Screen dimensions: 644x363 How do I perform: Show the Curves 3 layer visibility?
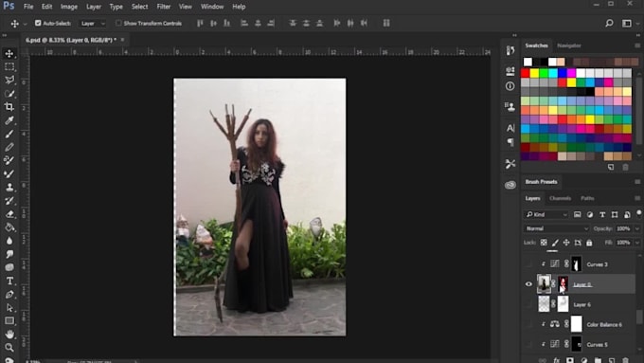coord(529,263)
